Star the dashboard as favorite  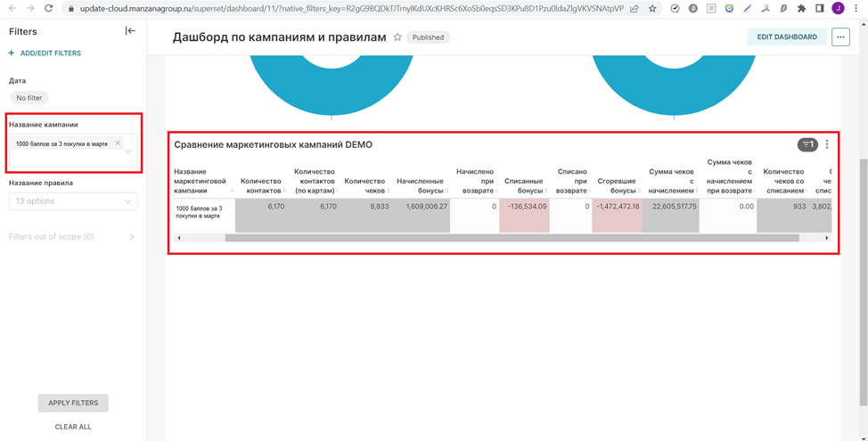tap(397, 37)
